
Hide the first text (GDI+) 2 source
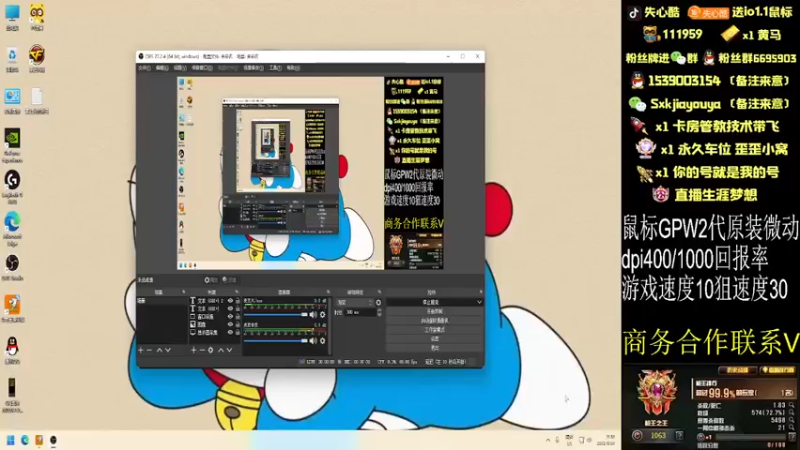coord(230,301)
